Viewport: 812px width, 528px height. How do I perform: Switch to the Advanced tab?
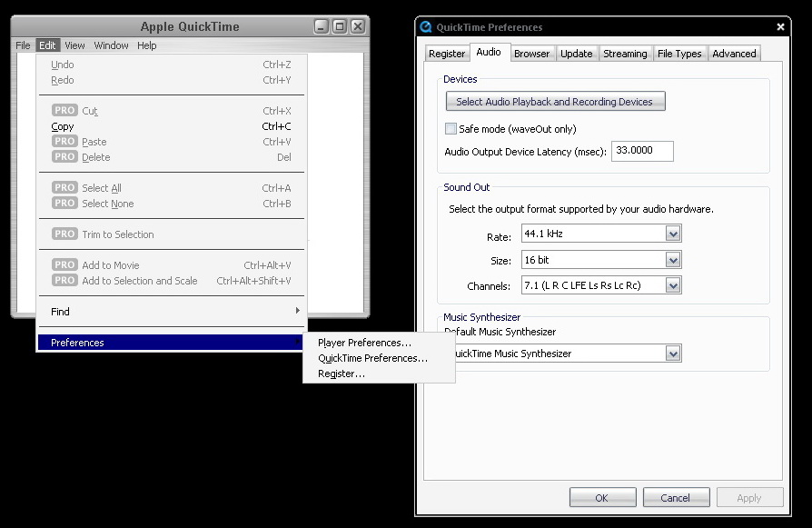[734, 53]
